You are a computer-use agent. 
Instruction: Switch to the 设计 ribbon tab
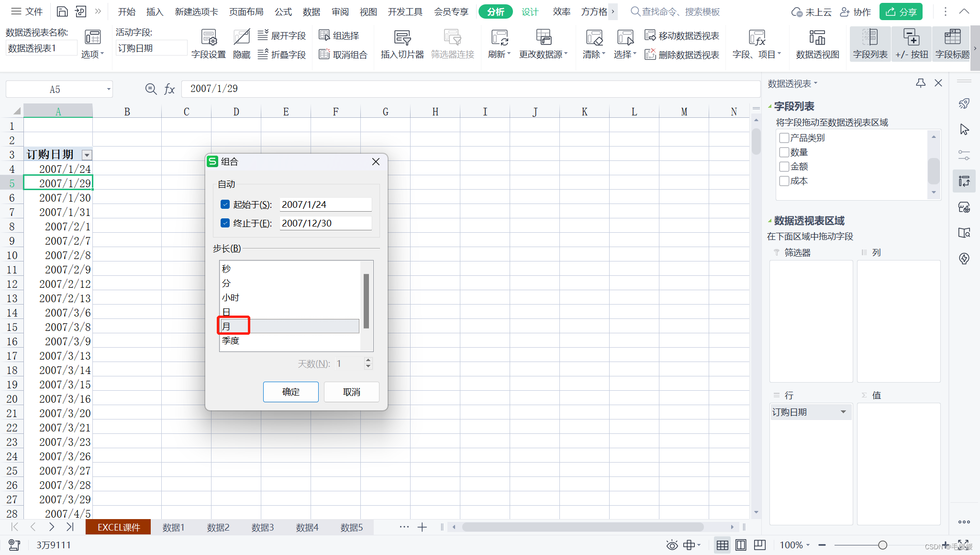click(530, 12)
